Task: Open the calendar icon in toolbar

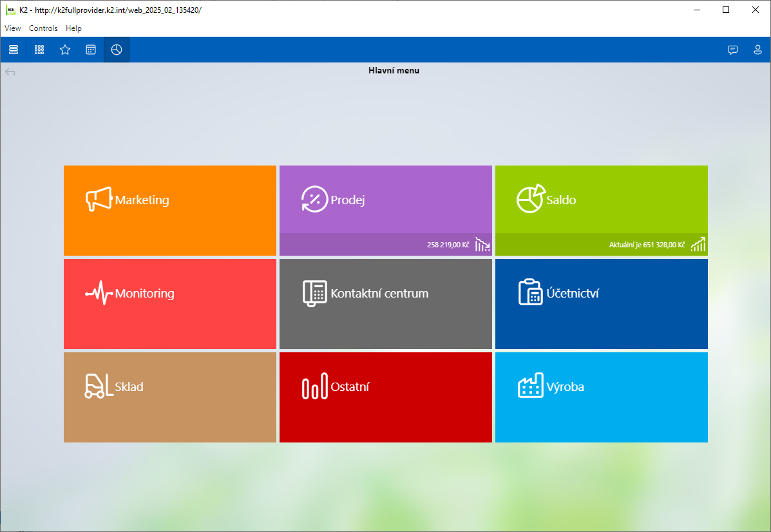Action: click(91, 50)
